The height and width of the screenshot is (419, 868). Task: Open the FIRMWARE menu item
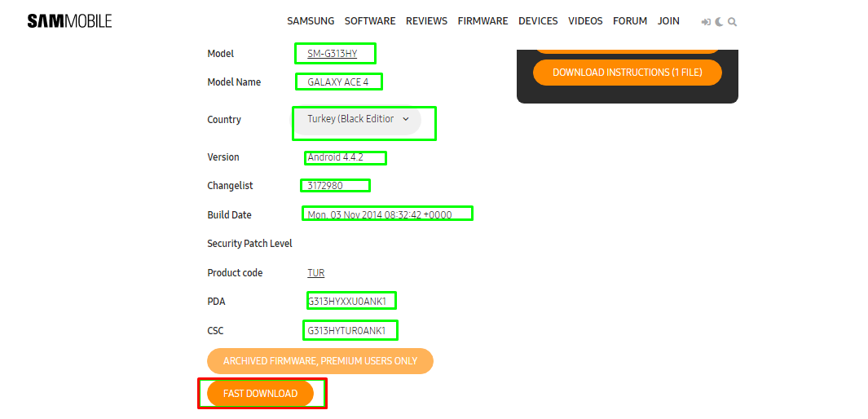(482, 21)
